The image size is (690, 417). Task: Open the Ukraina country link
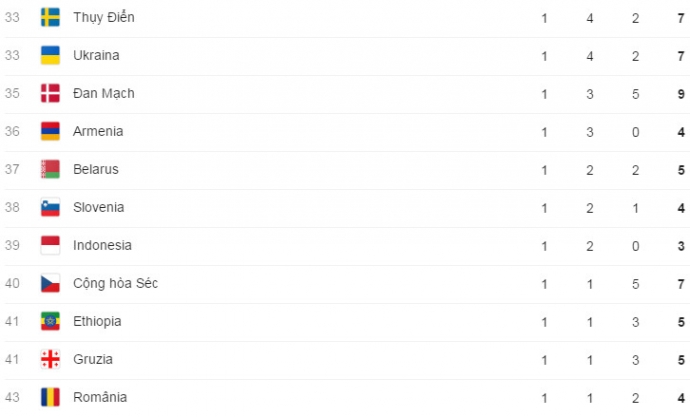coord(96,56)
